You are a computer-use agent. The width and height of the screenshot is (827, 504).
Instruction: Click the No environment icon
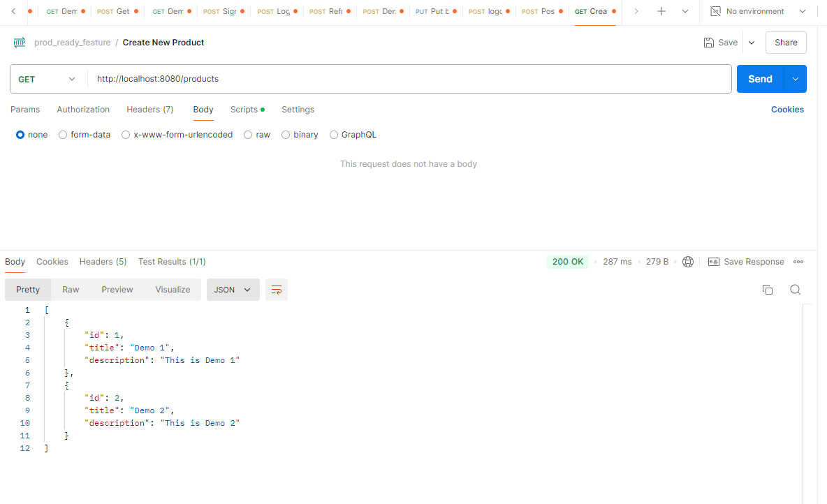pyautogui.click(x=715, y=11)
